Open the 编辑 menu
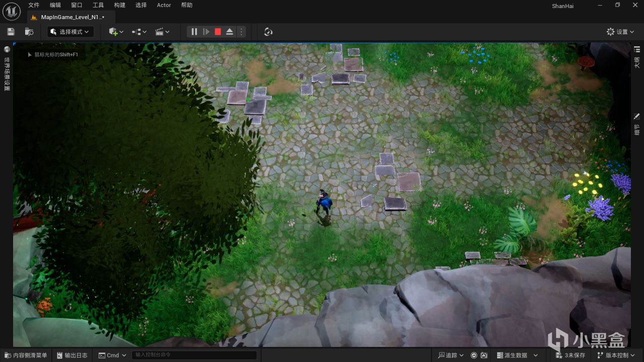 [x=55, y=5]
